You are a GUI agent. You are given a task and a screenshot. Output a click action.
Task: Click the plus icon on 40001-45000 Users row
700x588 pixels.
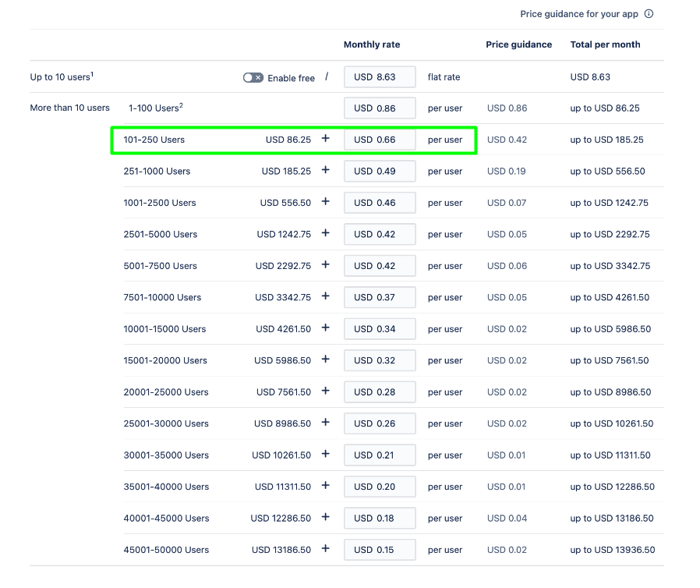[x=325, y=518]
